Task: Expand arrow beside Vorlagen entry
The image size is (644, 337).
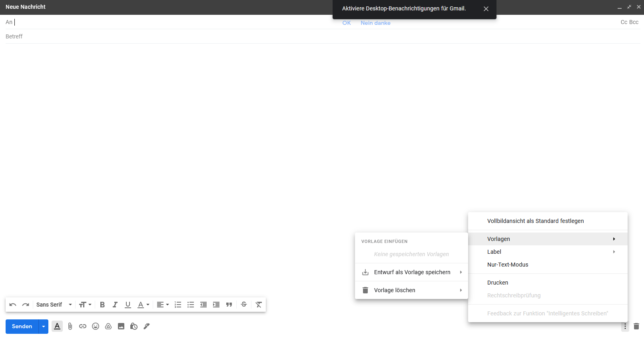Action: click(x=614, y=239)
